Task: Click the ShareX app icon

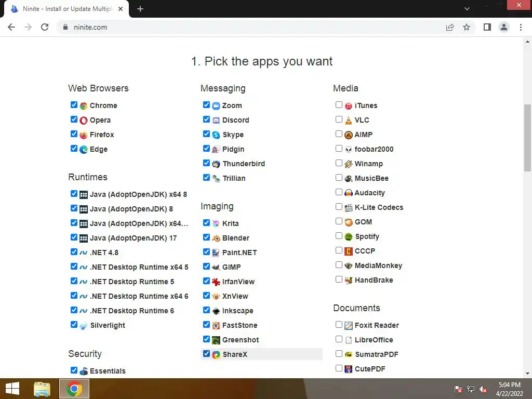Action: 216,355
